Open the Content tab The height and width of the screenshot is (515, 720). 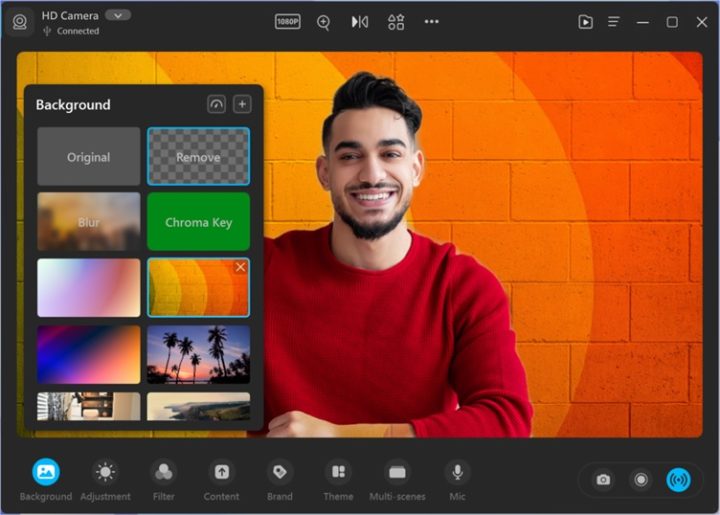click(x=221, y=480)
